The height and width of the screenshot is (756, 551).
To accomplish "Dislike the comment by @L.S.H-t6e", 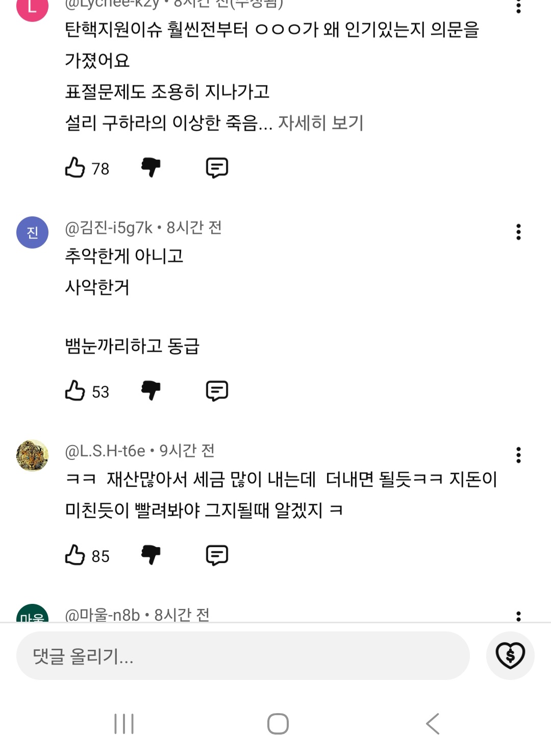I will [x=151, y=555].
